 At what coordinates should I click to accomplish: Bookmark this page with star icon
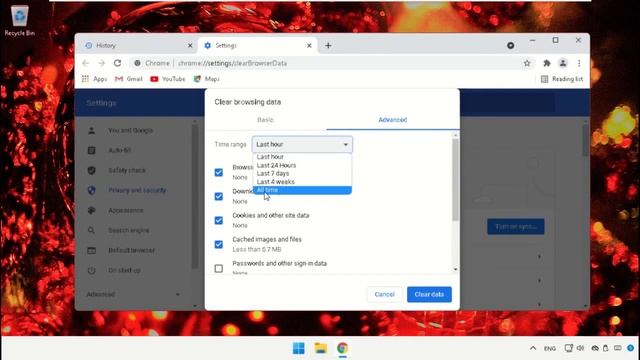tap(527, 63)
